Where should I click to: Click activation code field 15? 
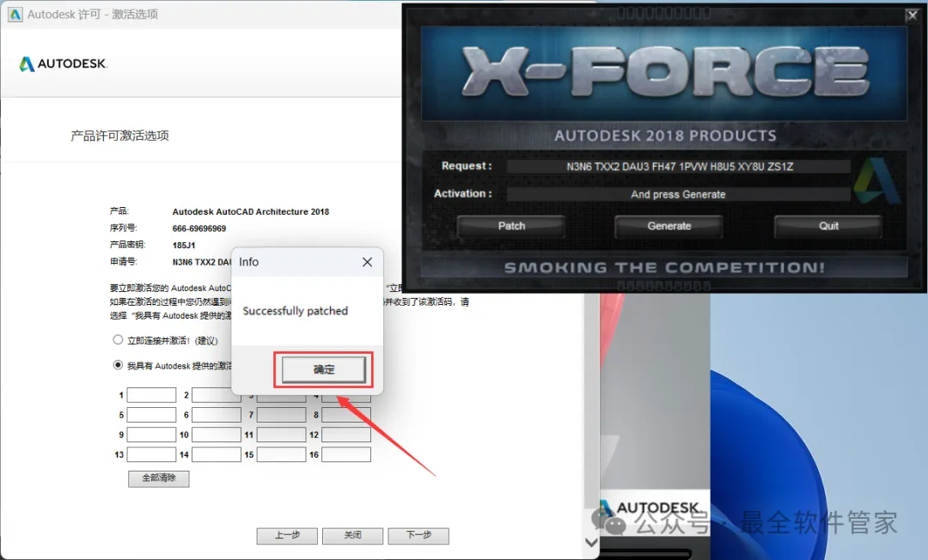point(282,454)
